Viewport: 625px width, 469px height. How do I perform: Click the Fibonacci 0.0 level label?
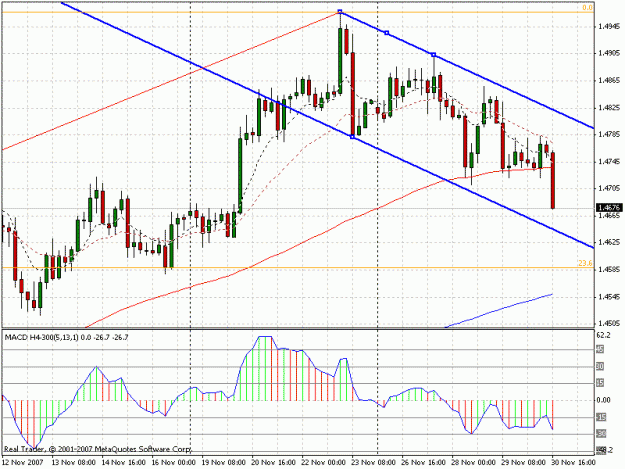pos(587,7)
